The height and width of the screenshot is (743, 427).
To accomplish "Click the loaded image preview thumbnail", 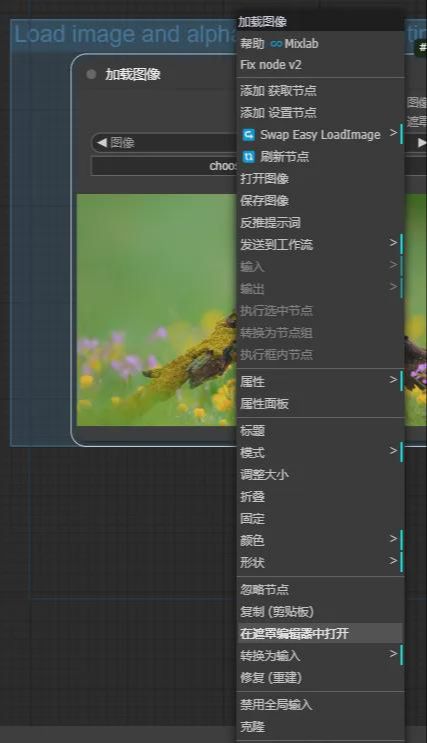I will coord(156,310).
